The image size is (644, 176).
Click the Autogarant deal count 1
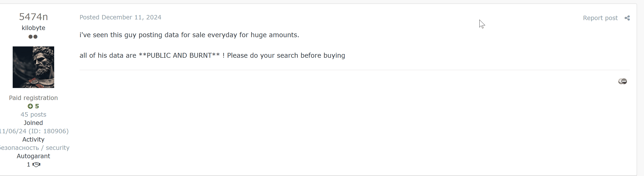click(x=29, y=164)
